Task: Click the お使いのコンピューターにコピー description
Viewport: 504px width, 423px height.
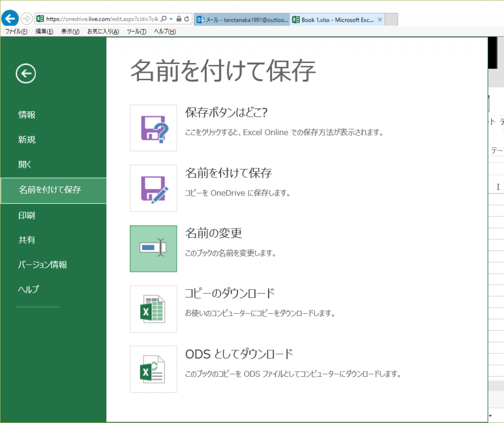Action: click(x=260, y=313)
